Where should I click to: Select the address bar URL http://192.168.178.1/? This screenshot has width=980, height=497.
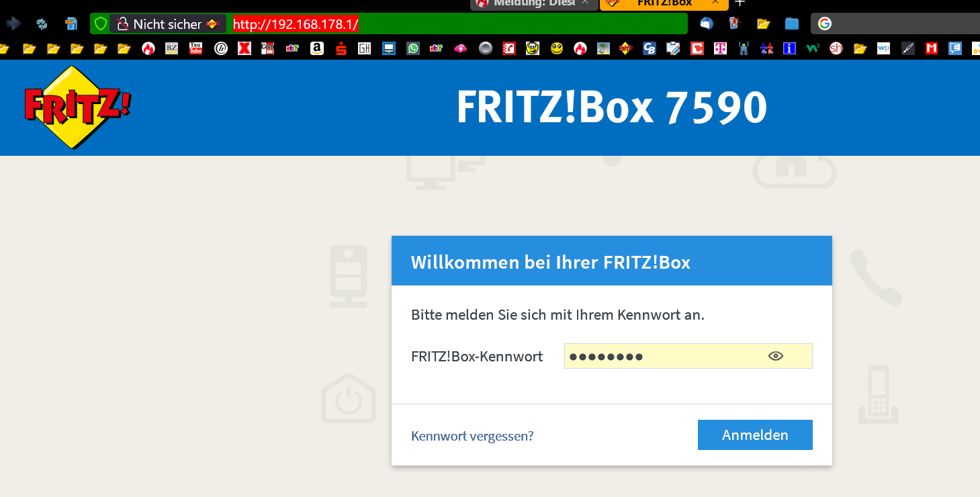click(x=296, y=24)
